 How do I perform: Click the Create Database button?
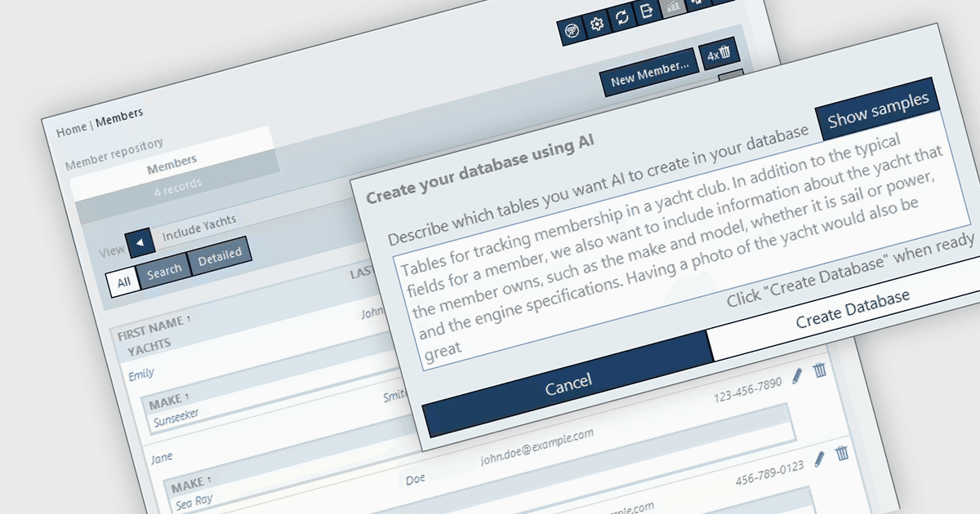852,309
